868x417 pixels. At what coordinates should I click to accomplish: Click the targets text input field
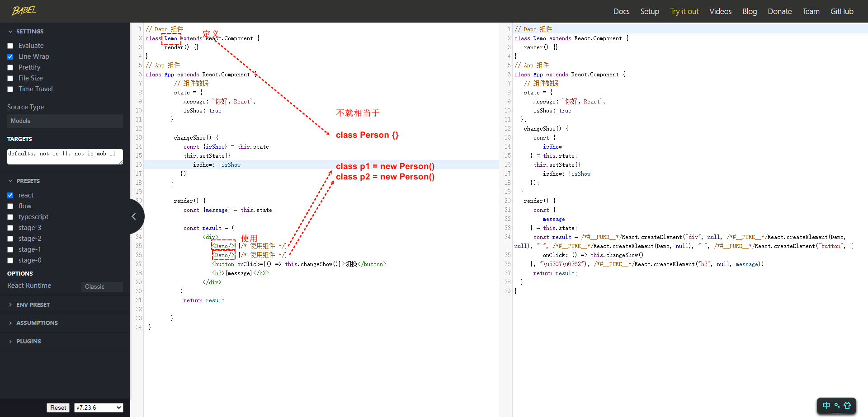65,156
